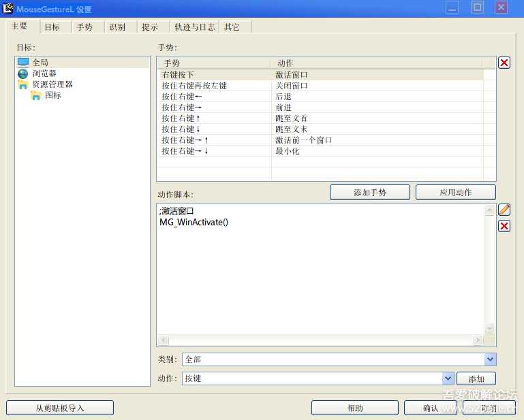Click script box scroll right arrow

tap(477, 340)
